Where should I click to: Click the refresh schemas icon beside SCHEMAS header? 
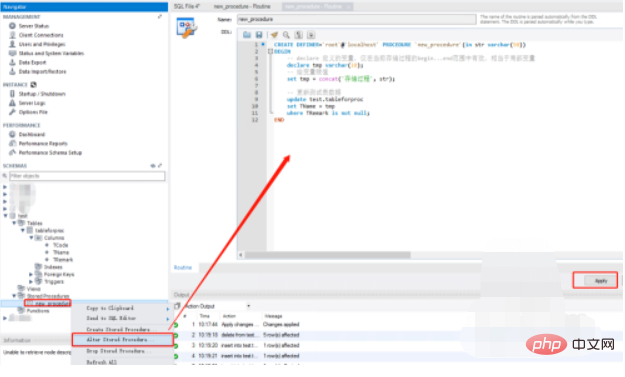pyautogui.click(x=153, y=165)
